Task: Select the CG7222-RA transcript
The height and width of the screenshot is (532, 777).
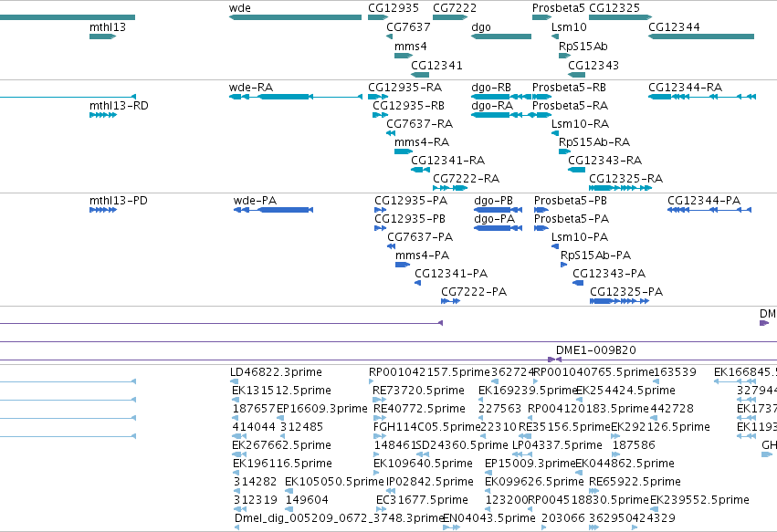Action: 450,188
